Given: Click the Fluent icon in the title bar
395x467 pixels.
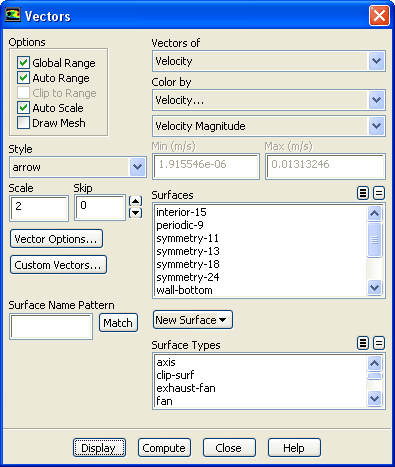Looking at the screenshot, I should coord(13,15).
